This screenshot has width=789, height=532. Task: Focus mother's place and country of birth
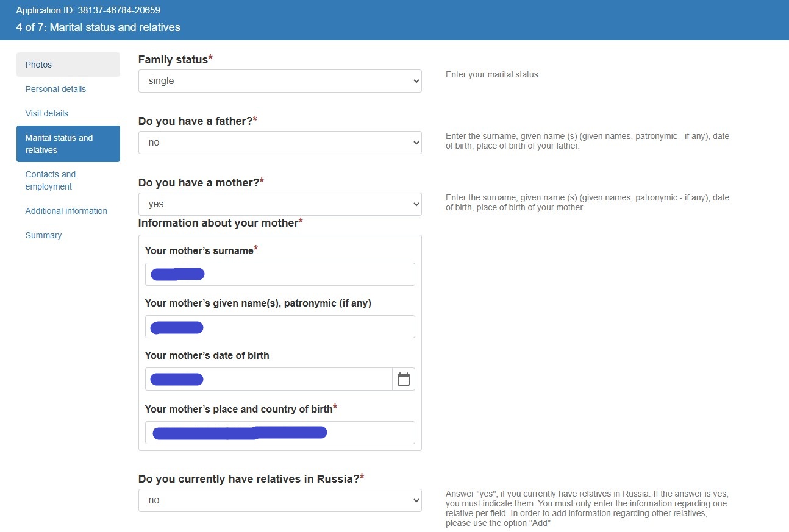280,433
